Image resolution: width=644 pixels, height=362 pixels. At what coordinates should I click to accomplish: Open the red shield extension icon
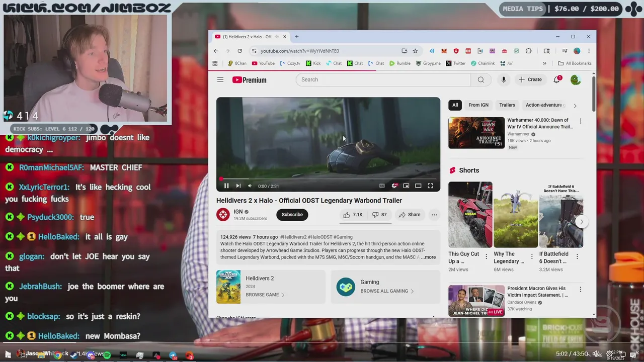456,51
